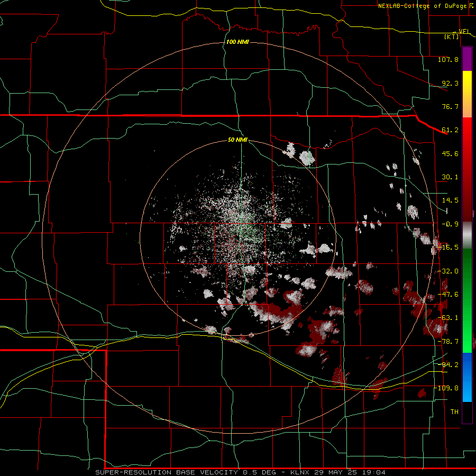
Task: Click the 61.2 velocity scale value
Action: (450, 130)
